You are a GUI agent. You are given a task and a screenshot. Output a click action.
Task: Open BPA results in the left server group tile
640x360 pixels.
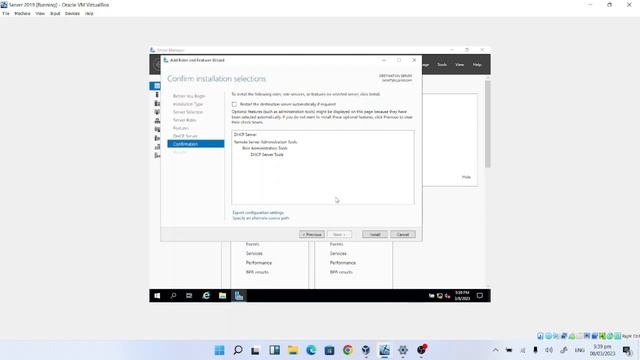coord(257,272)
